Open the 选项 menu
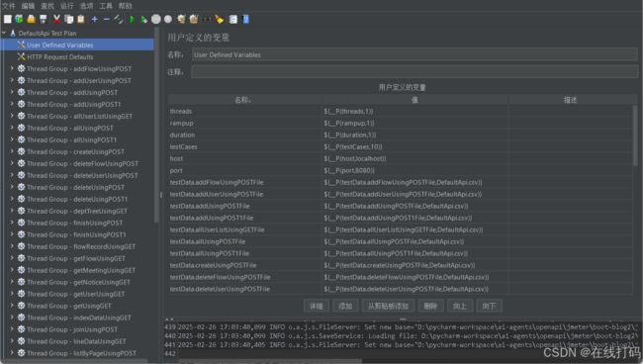The height and width of the screenshot is (364, 643). pos(86,6)
